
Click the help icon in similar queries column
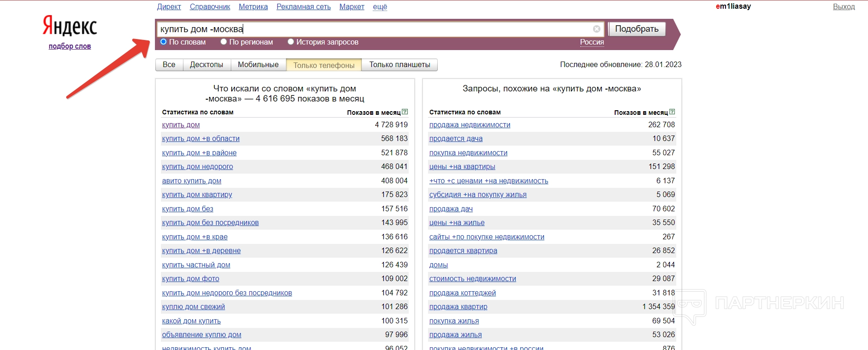click(x=672, y=112)
